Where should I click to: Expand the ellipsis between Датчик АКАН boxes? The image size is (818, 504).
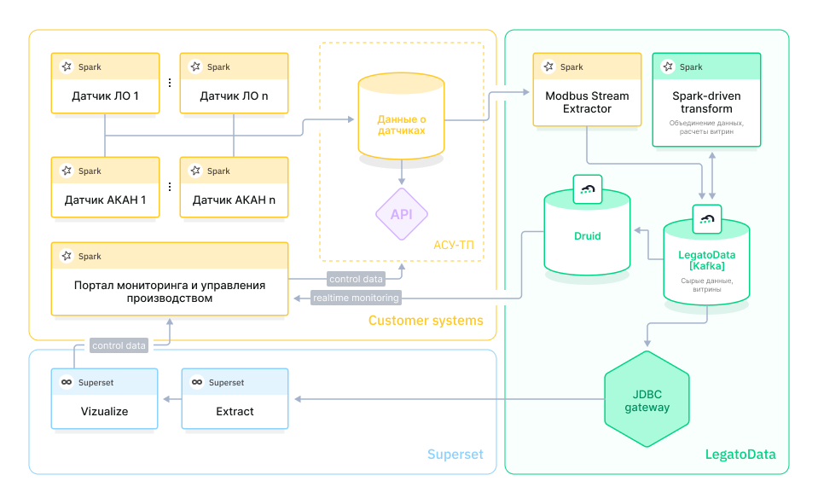click(169, 186)
